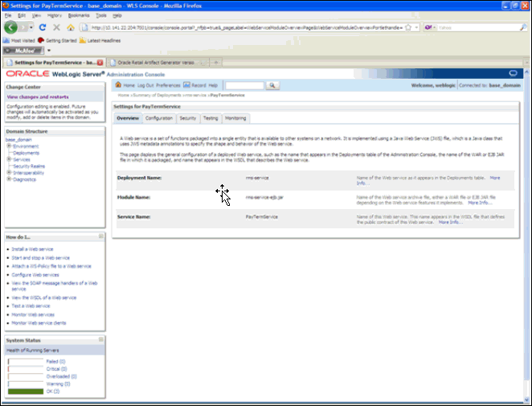Click base_domain in Domain Structure

18,140
